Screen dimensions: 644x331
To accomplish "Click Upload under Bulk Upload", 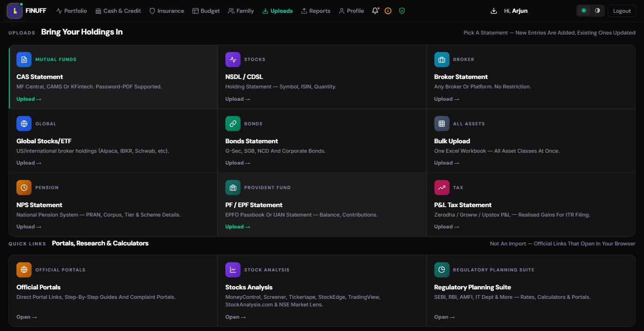I will click(447, 163).
